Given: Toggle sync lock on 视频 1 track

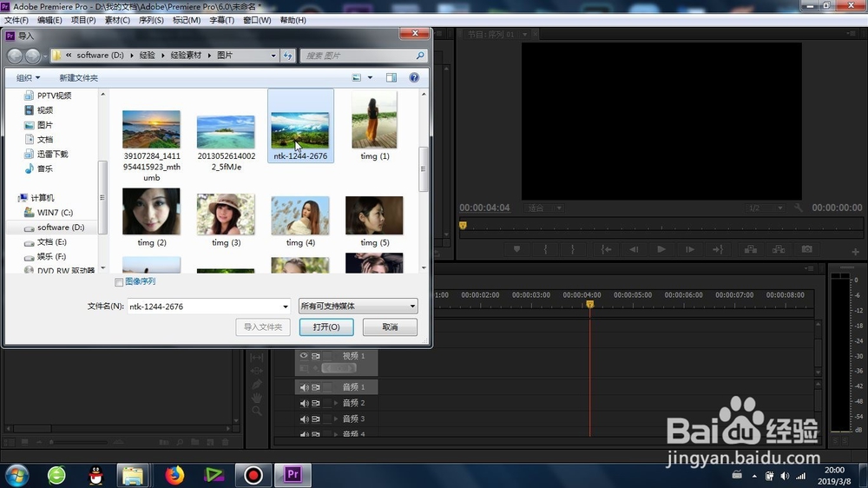Looking at the screenshot, I should tap(316, 356).
